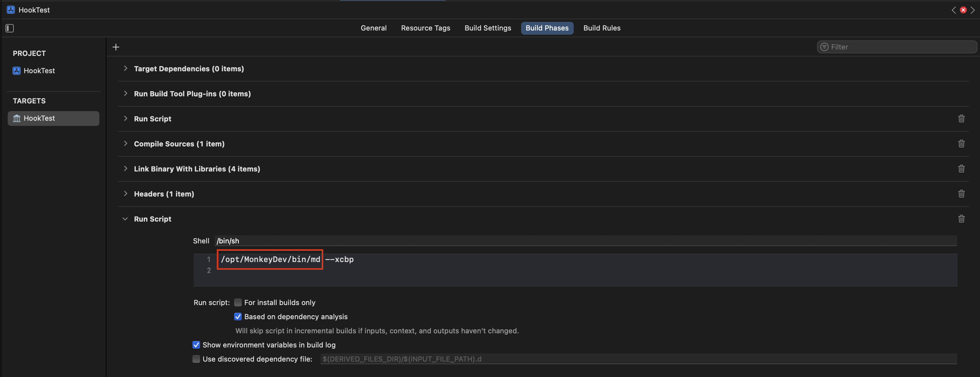Go to the next issue arrow
This screenshot has height=377, width=980.
(x=973, y=10)
